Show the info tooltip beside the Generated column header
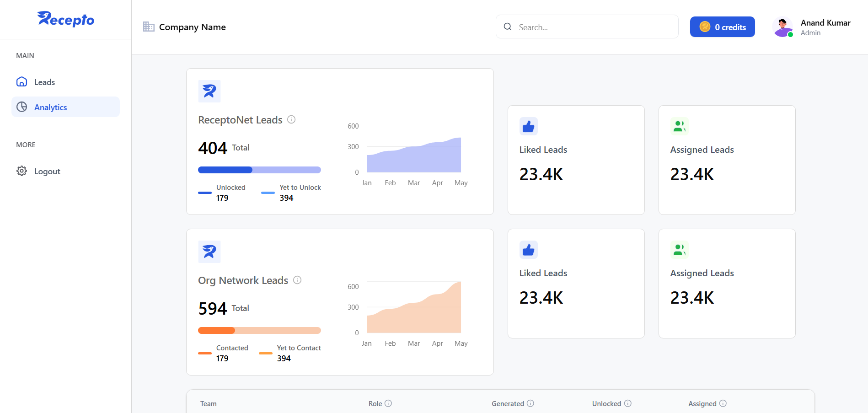Image resolution: width=868 pixels, height=413 pixels. (x=530, y=403)
